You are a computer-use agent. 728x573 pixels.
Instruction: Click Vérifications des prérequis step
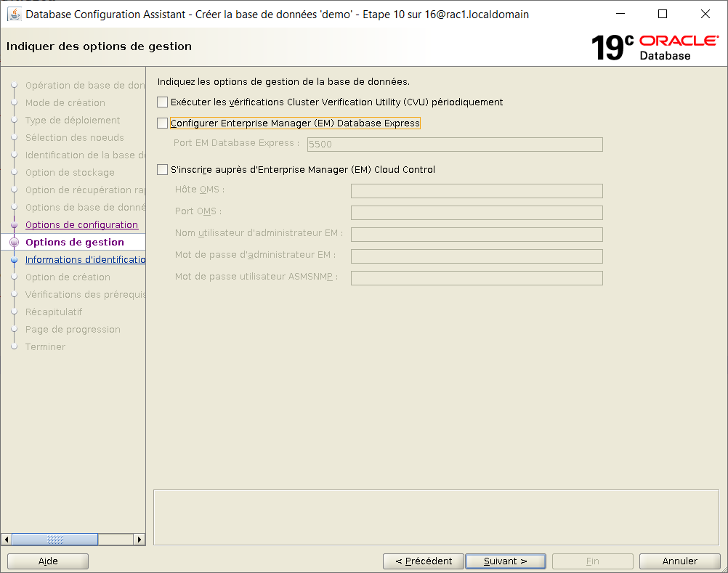pyautogui.click(x=86, y=295)
